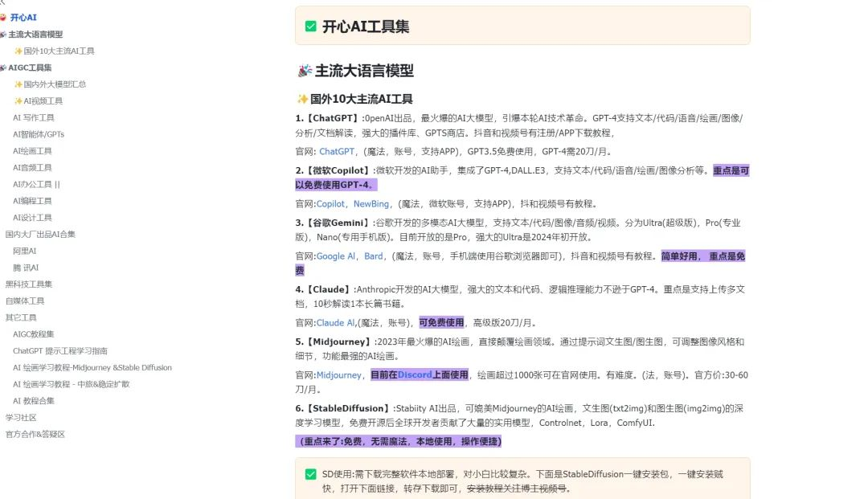
Task: Jump to 阿里AI in the sidebar
Action: pos(24,251)
